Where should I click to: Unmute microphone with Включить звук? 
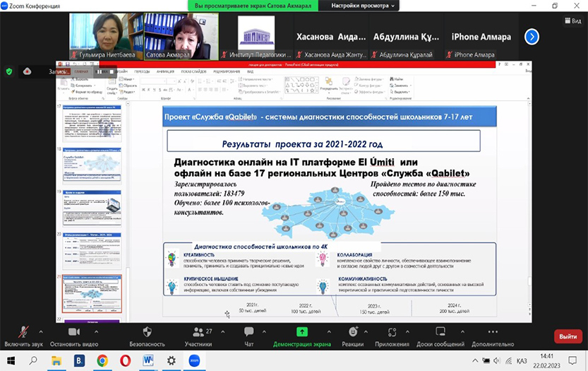coord(24,332)
